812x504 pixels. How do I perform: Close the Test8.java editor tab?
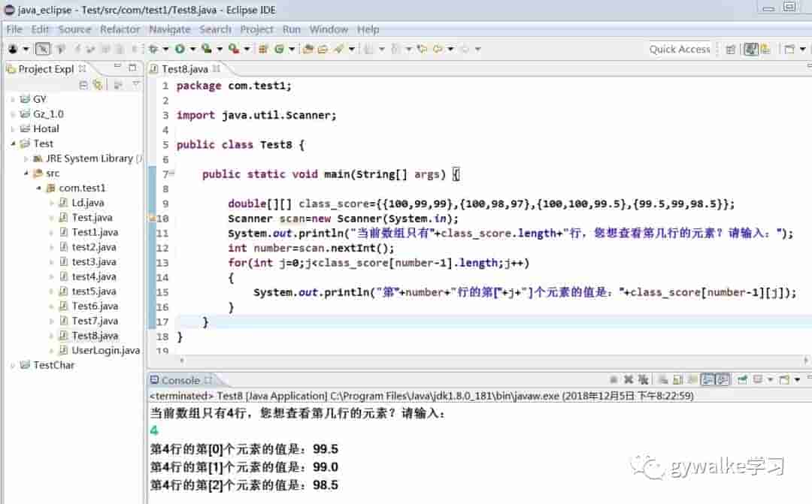[216, 69]
